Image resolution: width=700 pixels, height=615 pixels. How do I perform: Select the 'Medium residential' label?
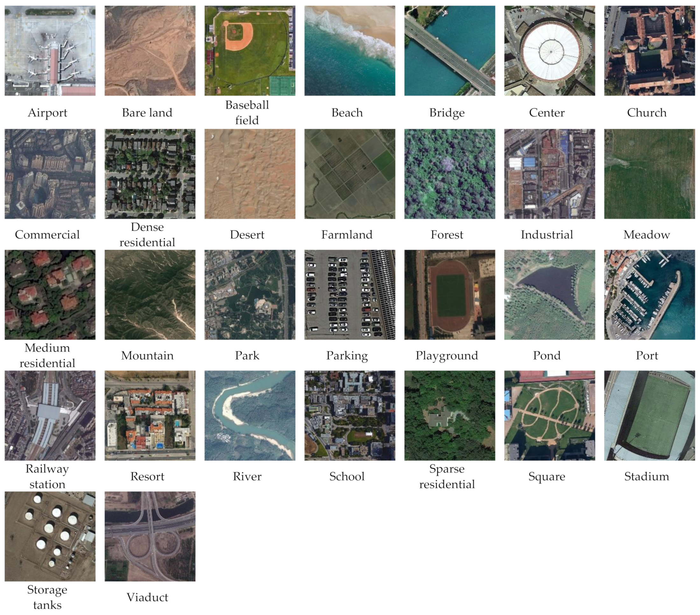pos(47,356)
